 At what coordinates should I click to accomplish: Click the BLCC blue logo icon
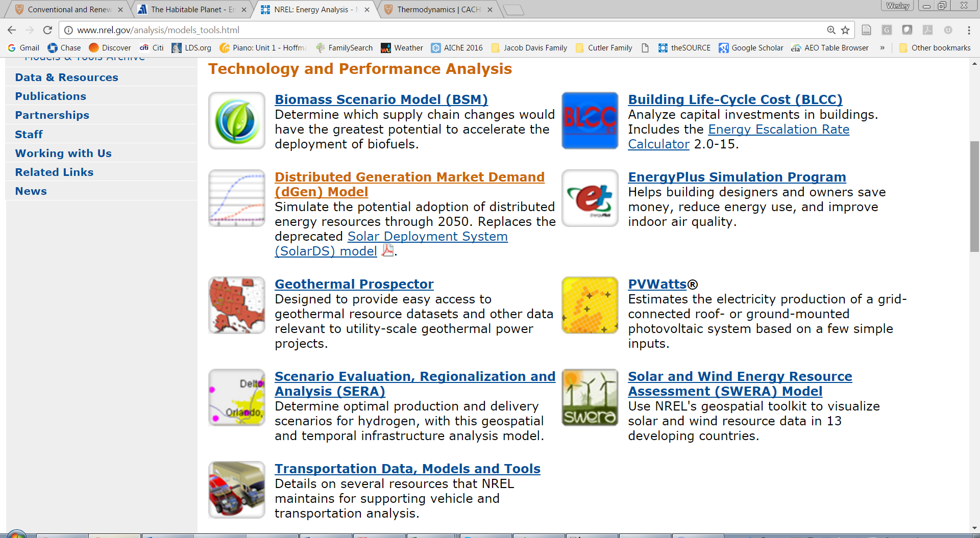[x=590, y=121]
